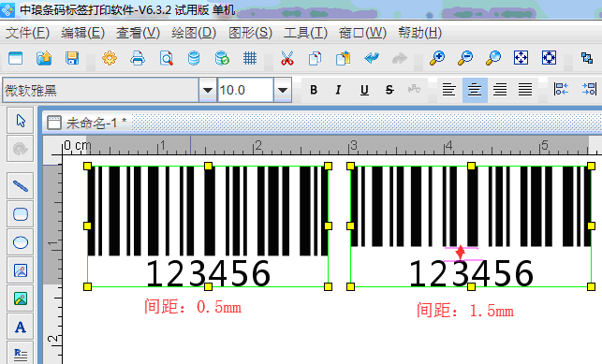Click the database with green check icon

222,58
